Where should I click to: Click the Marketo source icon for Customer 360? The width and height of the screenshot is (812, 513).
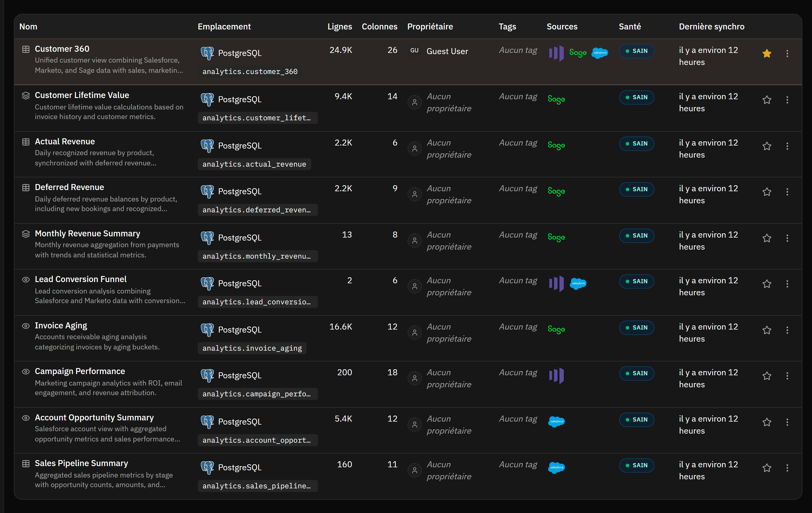tap(556, 53)
